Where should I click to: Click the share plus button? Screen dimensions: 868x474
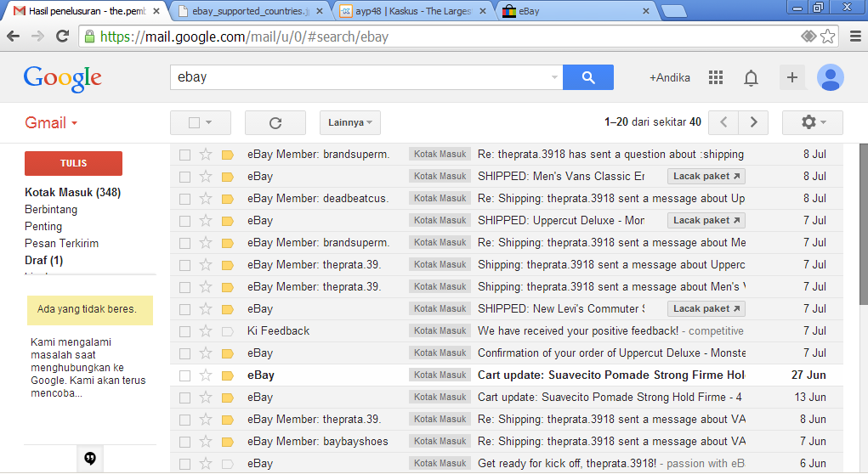coord(792,77)
